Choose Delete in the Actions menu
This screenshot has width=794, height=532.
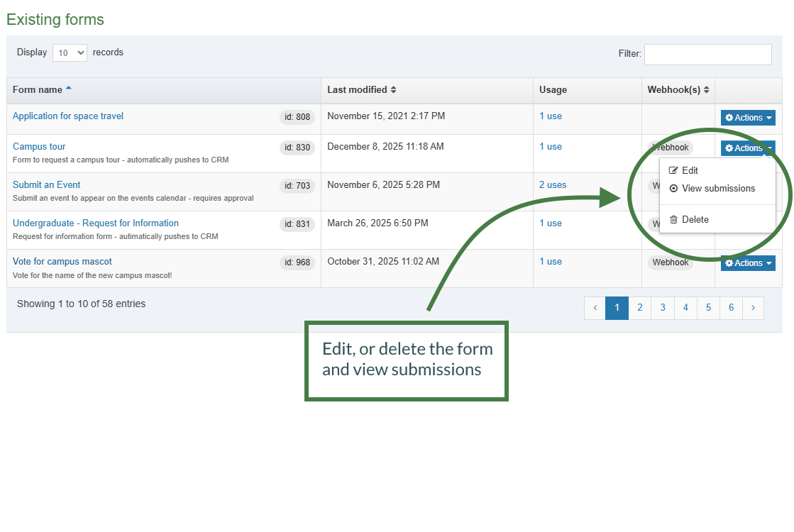pyautogui.click(x=694, y=220)
